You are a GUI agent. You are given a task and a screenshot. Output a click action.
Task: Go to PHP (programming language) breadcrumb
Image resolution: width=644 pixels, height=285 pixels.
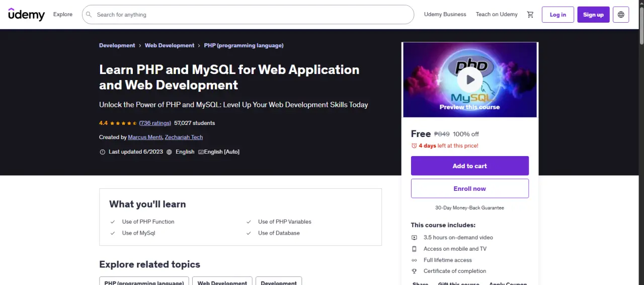click(x=244, y=45)
